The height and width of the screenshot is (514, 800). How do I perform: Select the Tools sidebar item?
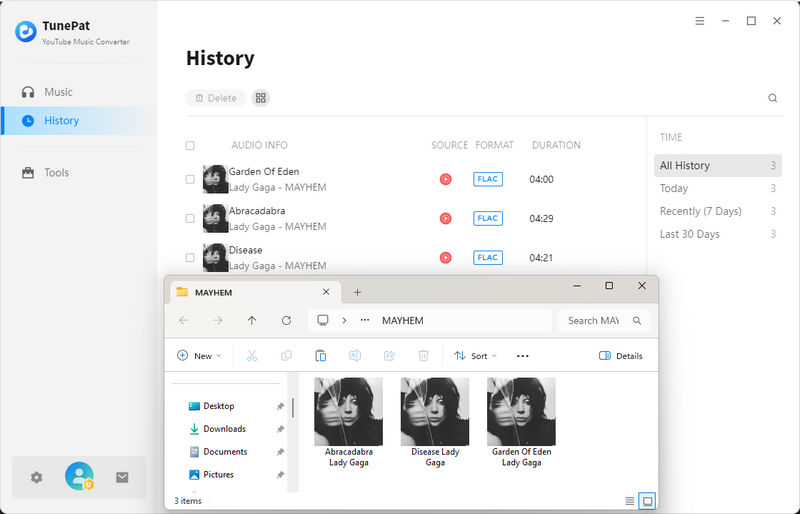56,173
